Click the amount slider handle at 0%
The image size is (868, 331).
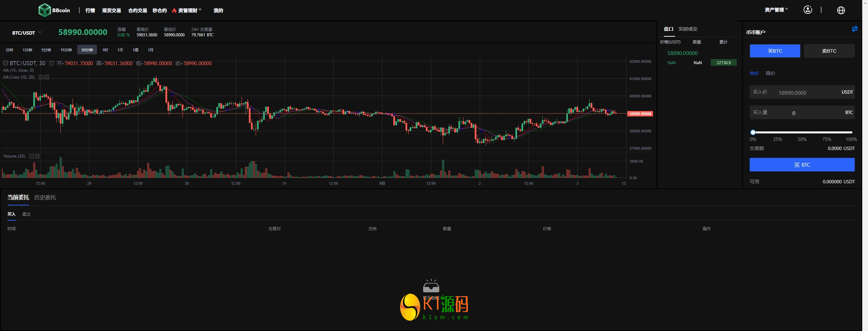(x=753, y=132)
